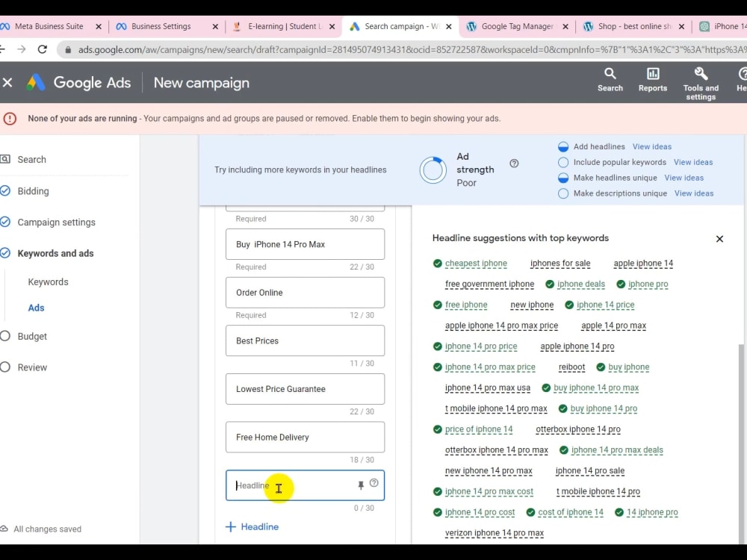The image size is (747, 560).
Task: Add suggestion reiboot keyword
Action: pos(571,367)
